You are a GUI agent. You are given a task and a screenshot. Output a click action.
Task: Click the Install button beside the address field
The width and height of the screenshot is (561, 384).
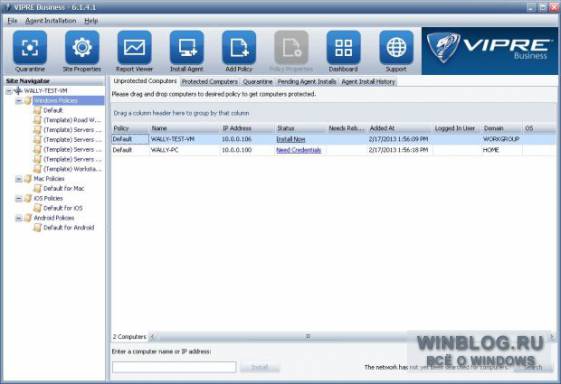click(x=260, y=367)
